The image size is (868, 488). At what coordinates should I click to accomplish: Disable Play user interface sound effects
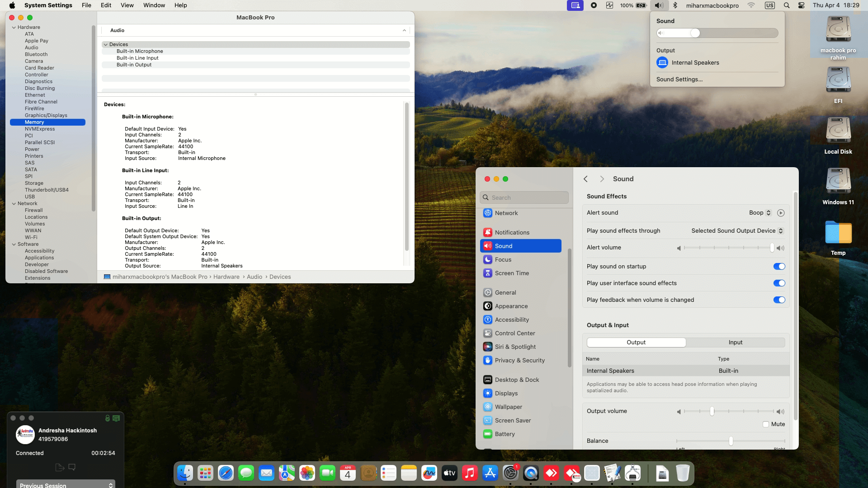(779, 283)
